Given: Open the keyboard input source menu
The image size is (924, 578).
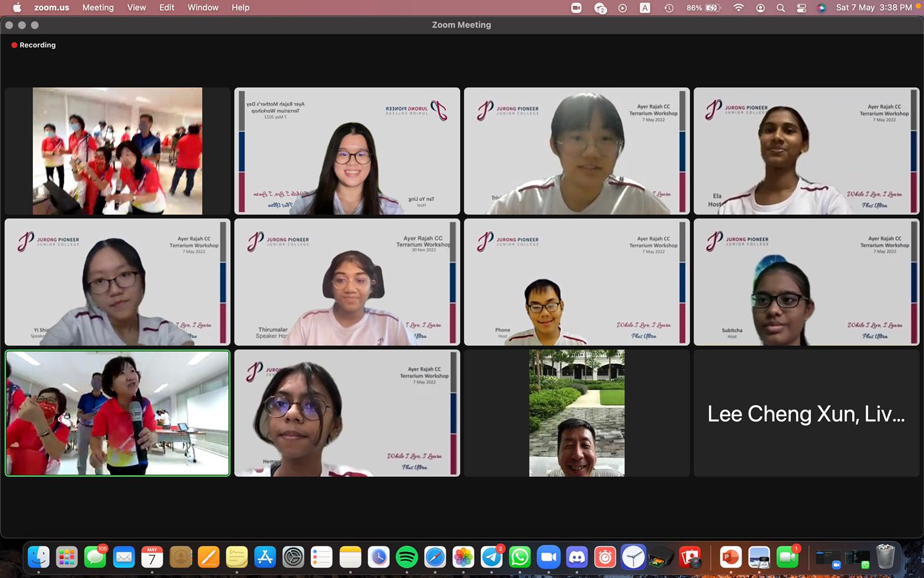Looking at the screenshot, I should pyautogui.click(x=645, y=8).
